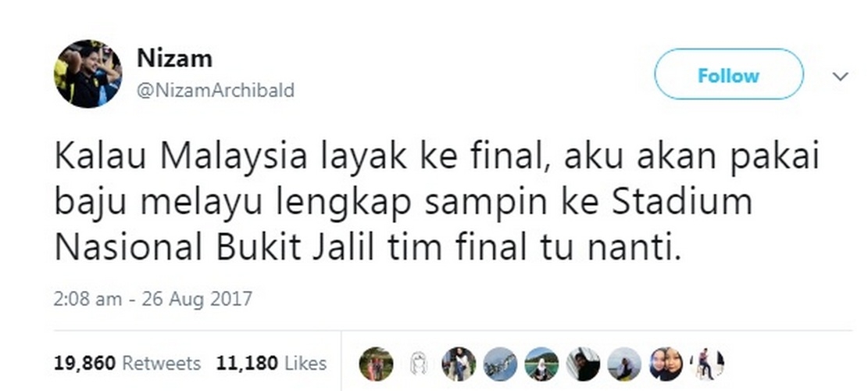
Task: Click the display name Nizam
Action: 174,58
